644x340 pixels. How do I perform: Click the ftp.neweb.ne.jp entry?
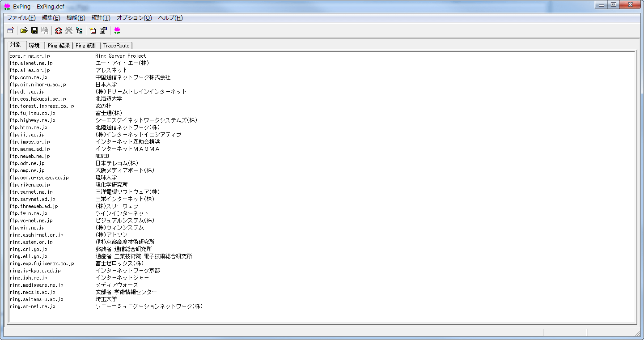(30, 156)
